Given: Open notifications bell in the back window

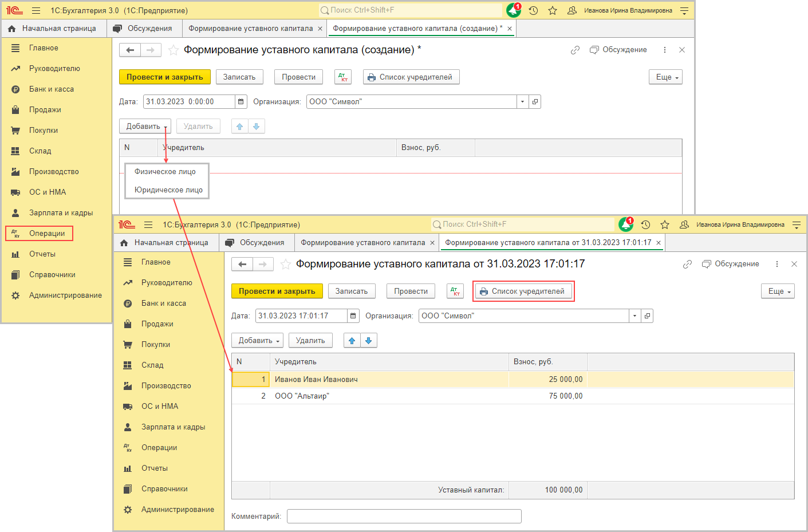Looking at the screenshot, I should [x=514, y=10].
